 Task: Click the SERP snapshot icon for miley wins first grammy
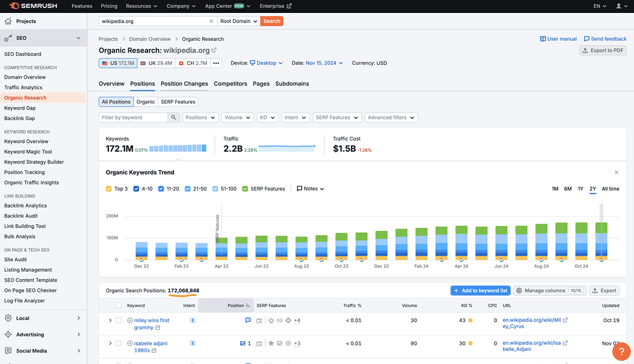point(259,321)
